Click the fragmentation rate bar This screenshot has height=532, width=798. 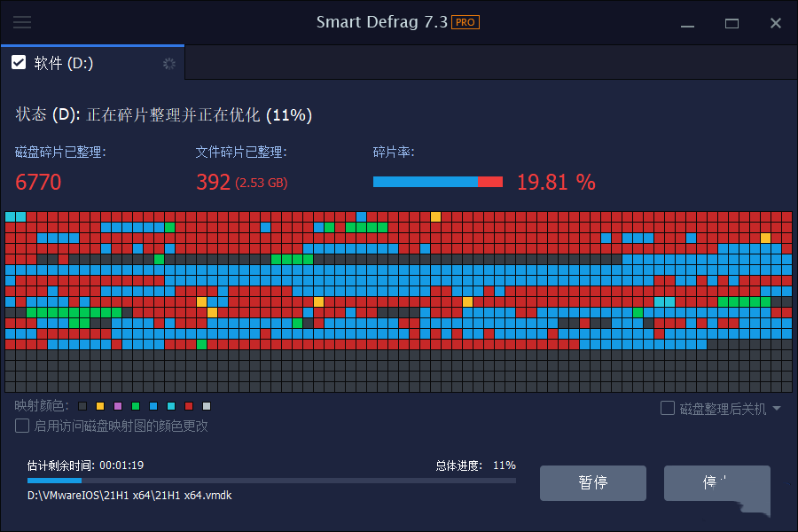tap(438, 182)
